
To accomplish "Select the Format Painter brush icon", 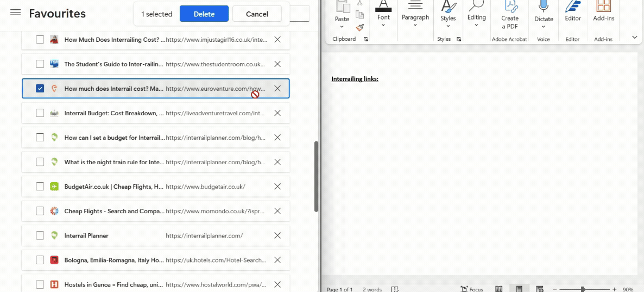I will [360, 28].
